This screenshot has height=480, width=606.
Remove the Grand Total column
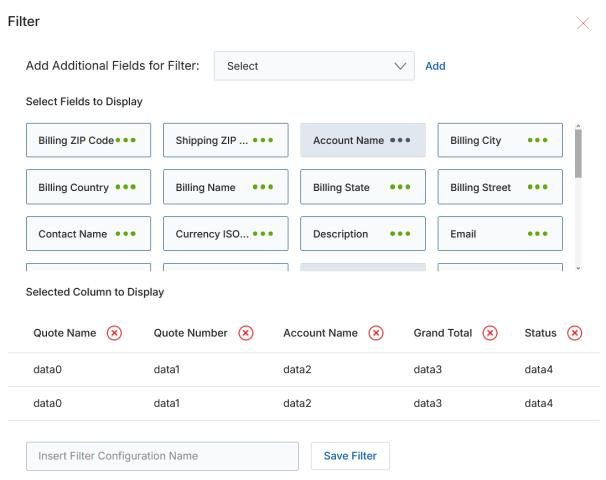(x=490, y=333)
